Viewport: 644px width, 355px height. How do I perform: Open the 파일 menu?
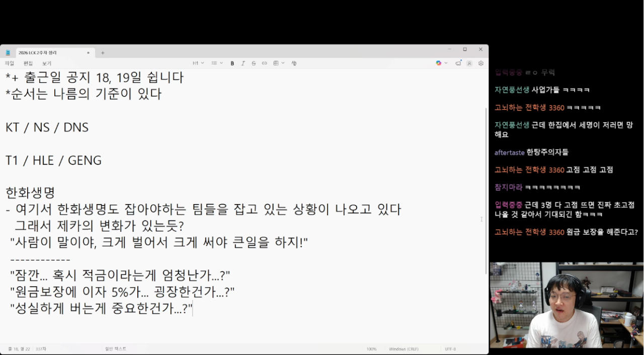click(10, 63)
